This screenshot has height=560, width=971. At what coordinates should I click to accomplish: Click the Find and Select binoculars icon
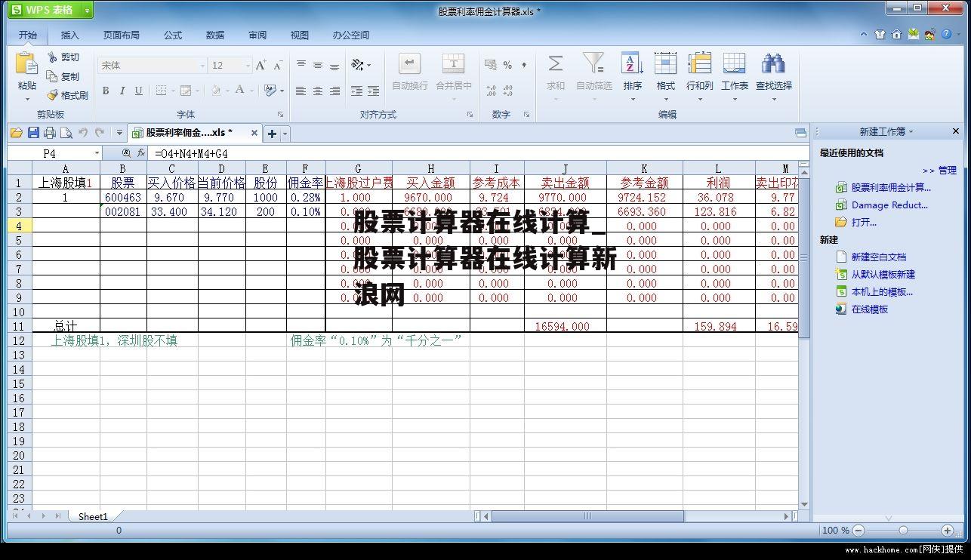pyautogui.click(x=773, y=63)
